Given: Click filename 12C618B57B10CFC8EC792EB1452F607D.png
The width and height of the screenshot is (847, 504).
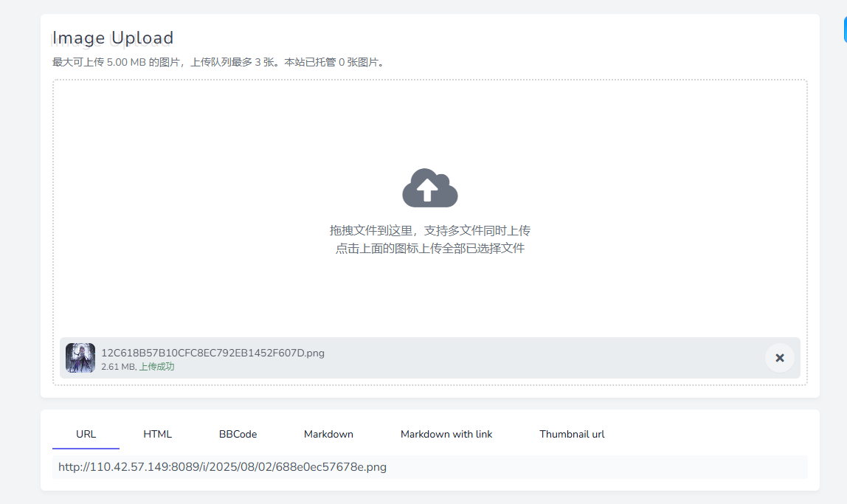Looking at the screenshot, I should pos(212,353).
